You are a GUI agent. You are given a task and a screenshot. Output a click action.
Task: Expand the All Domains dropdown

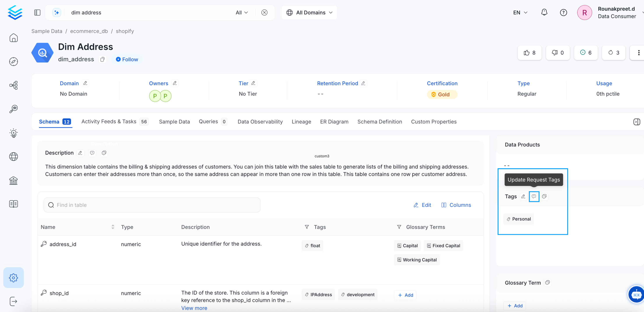(309, 12)
